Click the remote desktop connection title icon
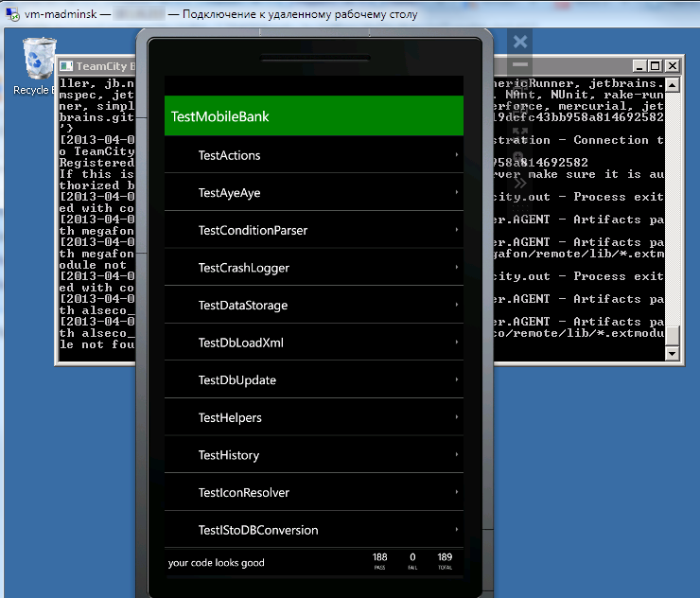Image resolution: width=700 pixels, height=598 pixels. [12, 14]
